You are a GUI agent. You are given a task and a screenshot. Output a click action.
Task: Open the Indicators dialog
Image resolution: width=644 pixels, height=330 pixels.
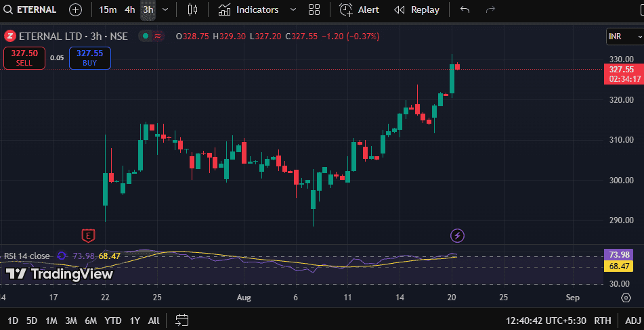pos(248,10)
